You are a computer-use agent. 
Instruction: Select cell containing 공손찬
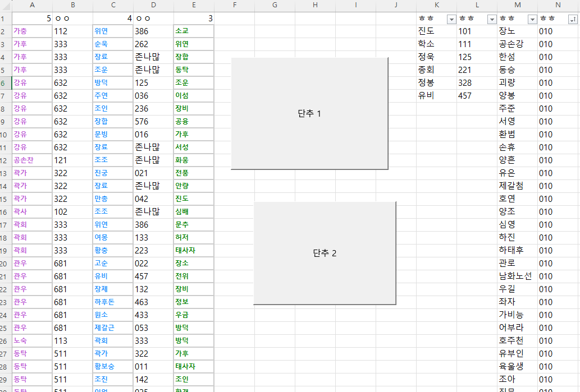point(32,160)
